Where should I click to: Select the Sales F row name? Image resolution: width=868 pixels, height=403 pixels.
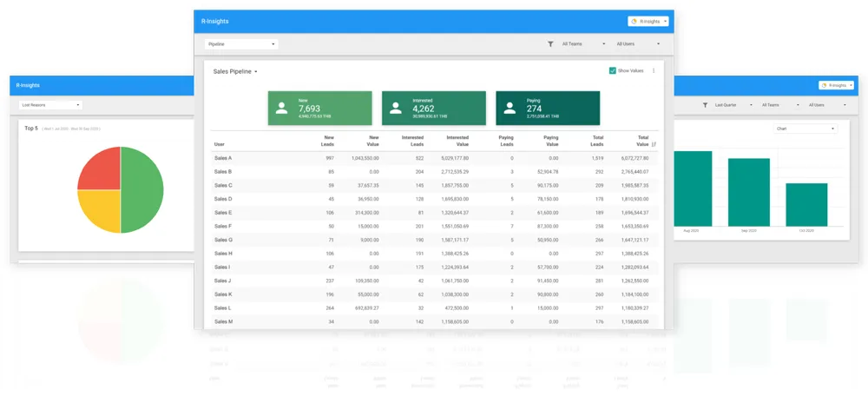(223, 227)
